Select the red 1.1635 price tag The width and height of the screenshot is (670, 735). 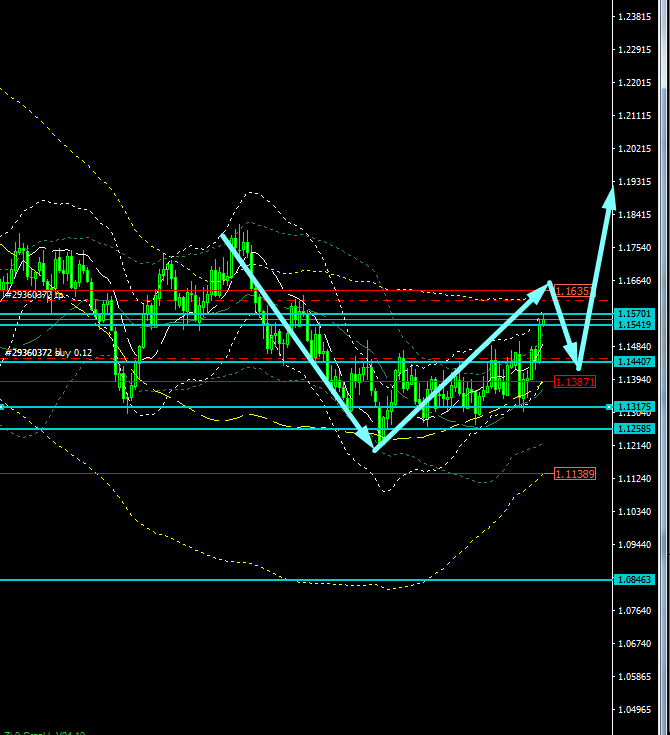[574, 291]
